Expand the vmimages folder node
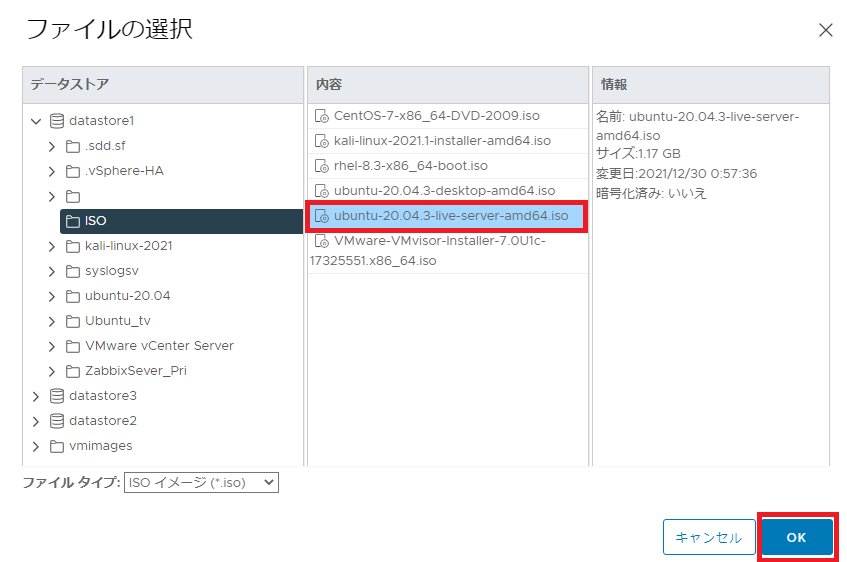 tap(36, 446)
